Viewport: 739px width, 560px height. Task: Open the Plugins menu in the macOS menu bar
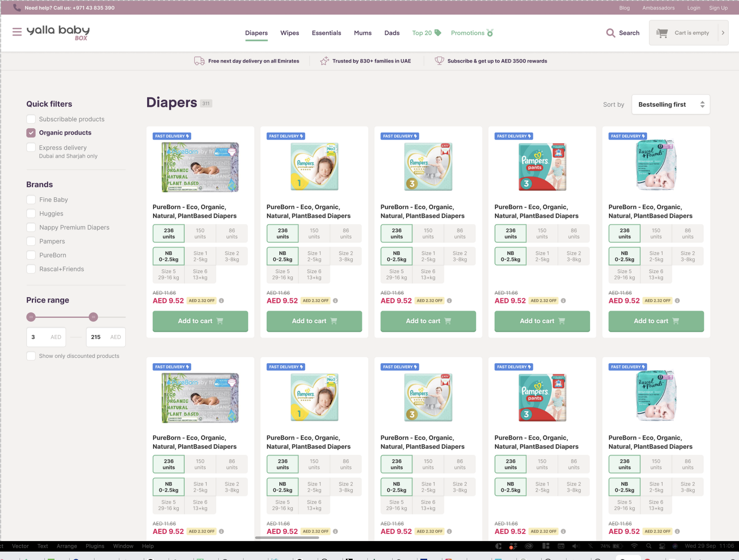[x=95, y=546]
